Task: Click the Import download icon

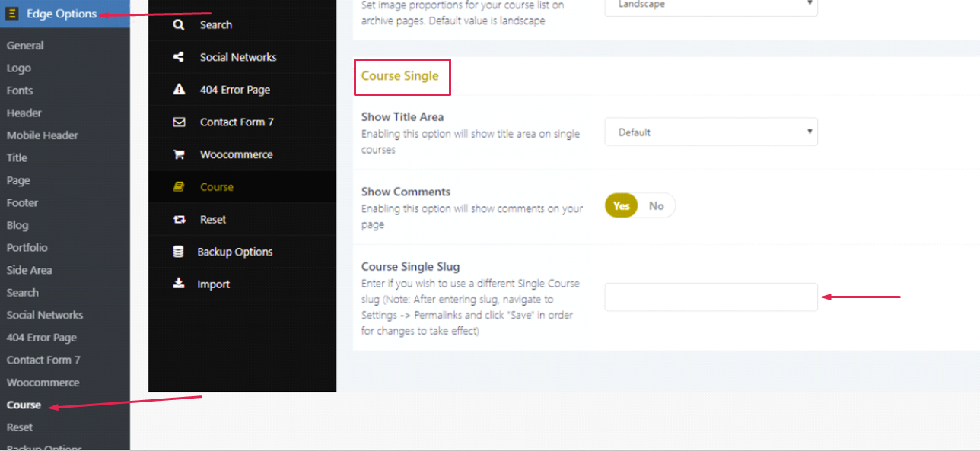Action: [179, 284]
